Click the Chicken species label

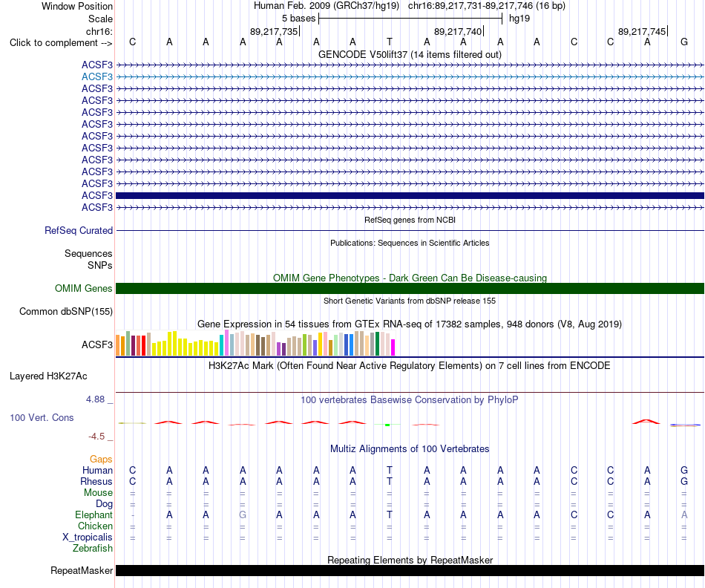pos(95,526)
